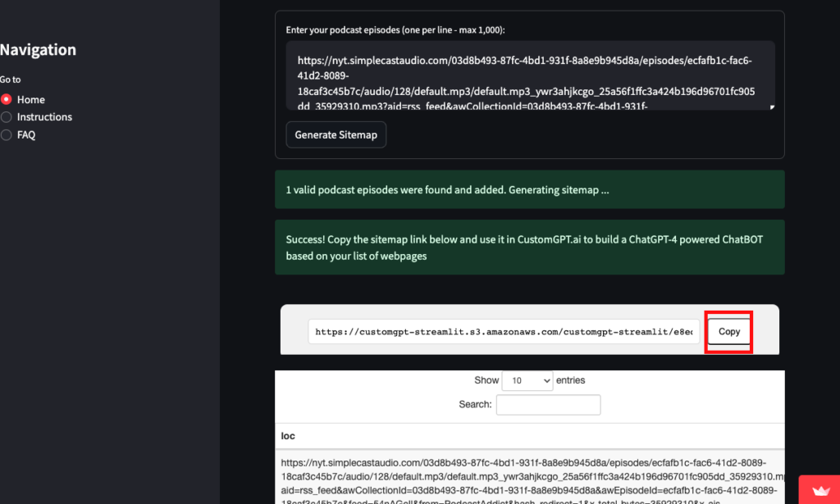This screenshot has height=504, width=840.
Task: Click the green success message banner
Action: pyautogui.click(x=529, y=247)
